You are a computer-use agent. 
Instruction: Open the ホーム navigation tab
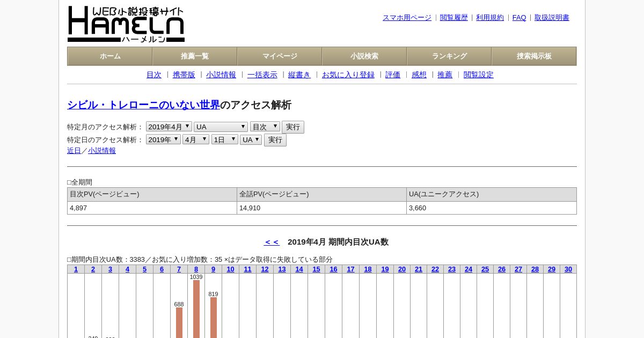(110, 56)
